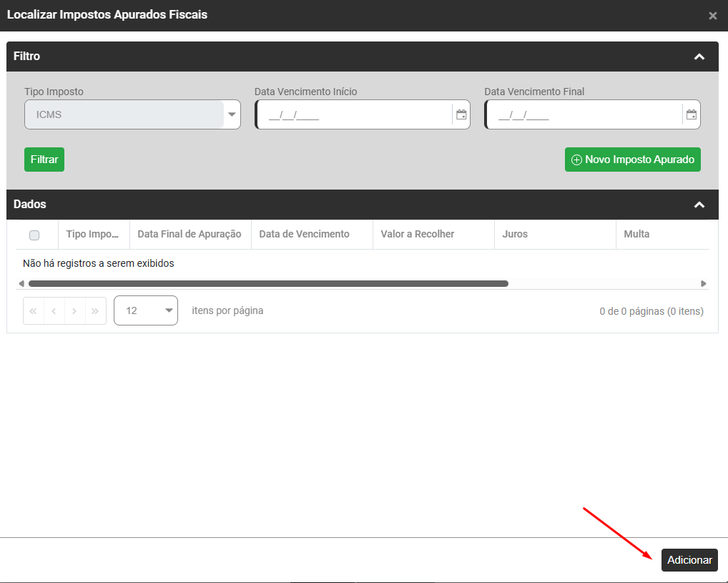Go to last page of results
The image size is (728, 583).
(95, 311)
